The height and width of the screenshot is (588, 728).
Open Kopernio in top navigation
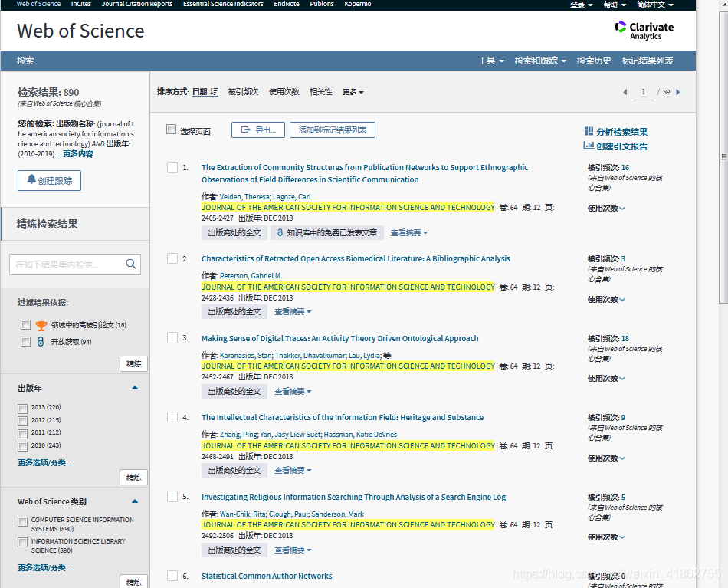[358, 4]
